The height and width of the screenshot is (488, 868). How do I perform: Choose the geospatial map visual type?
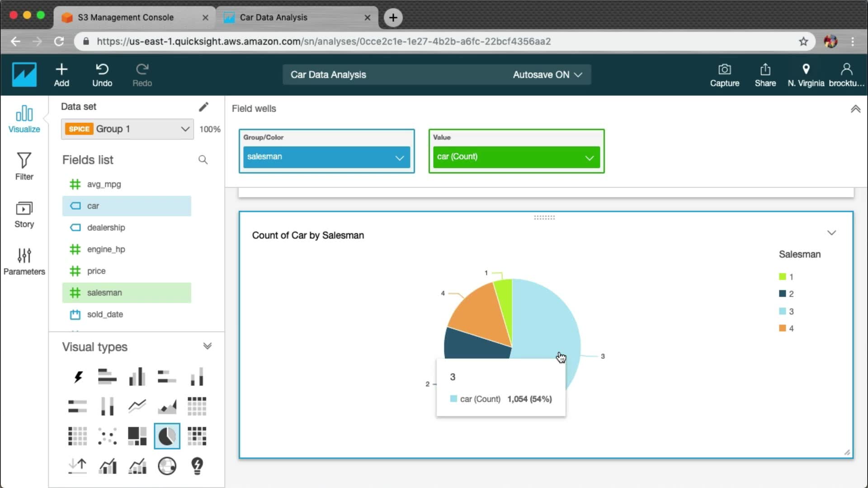coord(167,466)
